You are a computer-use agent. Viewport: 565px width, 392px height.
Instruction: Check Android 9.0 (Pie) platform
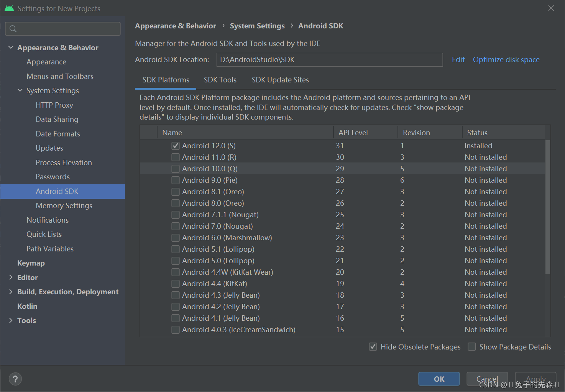tap(176, 180)
